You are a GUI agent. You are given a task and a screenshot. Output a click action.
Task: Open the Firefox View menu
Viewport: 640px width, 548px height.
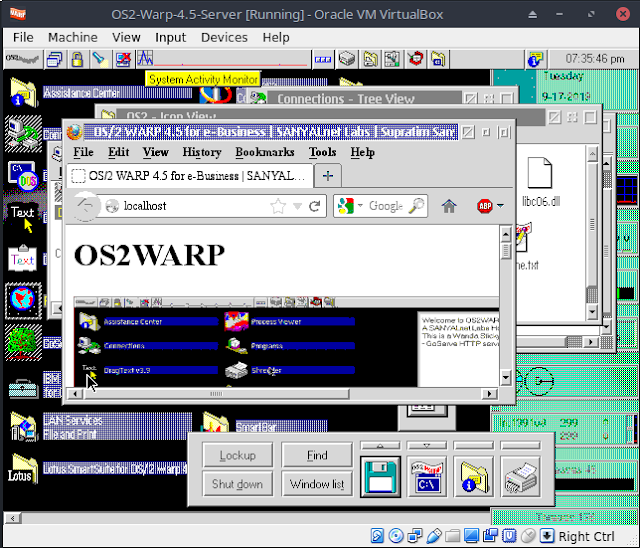pyautogui.click(x=156, y=152)
